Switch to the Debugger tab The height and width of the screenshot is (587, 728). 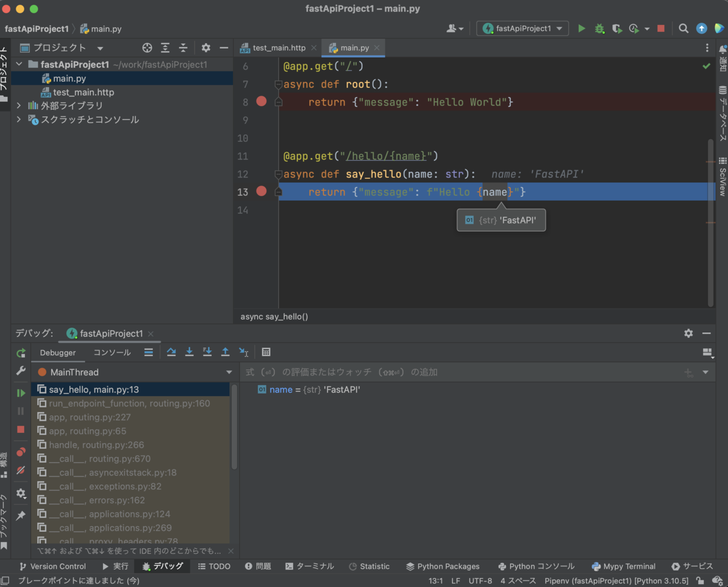(x=58, y=352)
